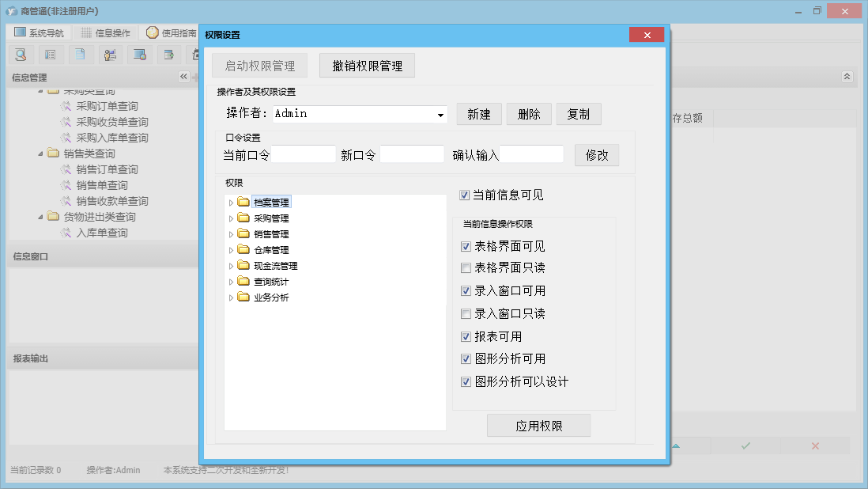Open the 操作者 Admin dropdown
This screenshot has height=489, width=868.
440,115
